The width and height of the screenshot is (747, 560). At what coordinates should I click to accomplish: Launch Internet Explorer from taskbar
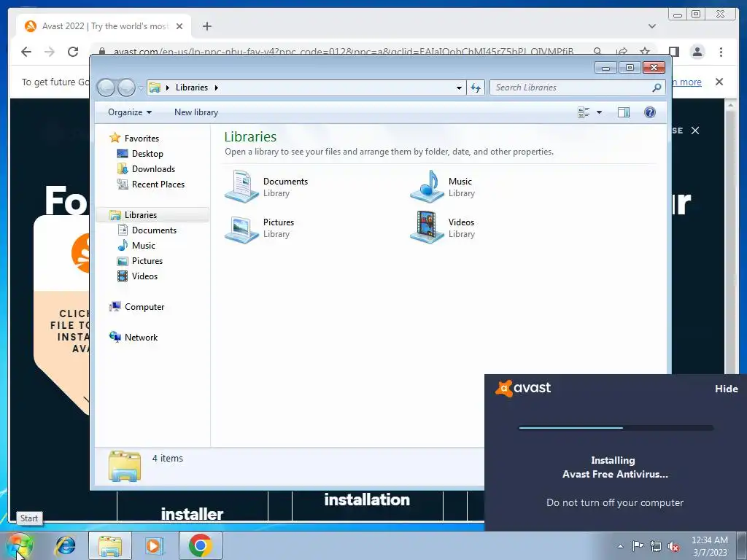[65, 545]
